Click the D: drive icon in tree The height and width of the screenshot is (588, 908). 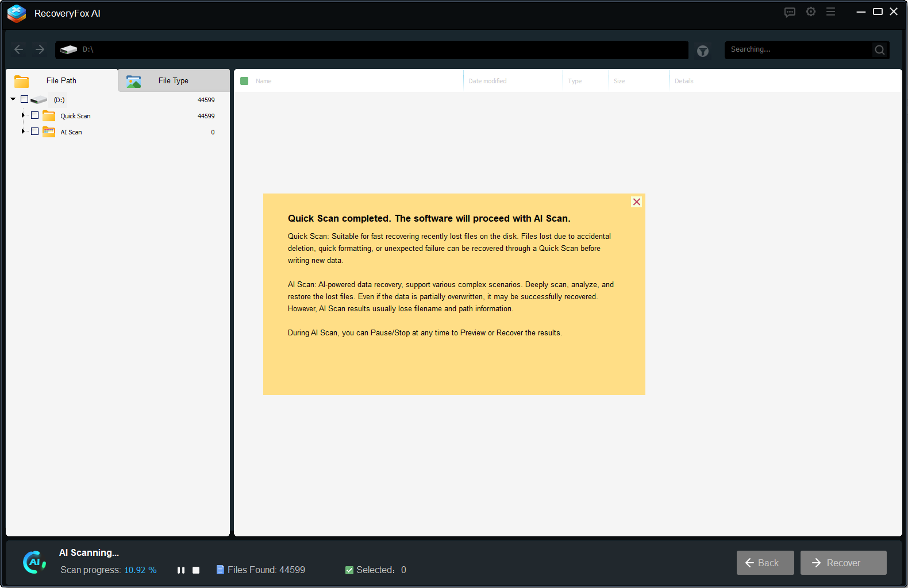tap(39, 100)
